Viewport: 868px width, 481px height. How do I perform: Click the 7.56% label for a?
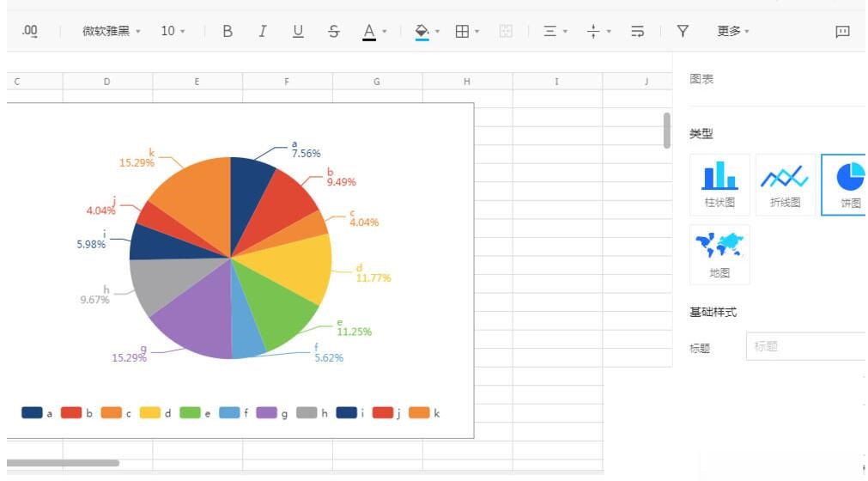click(307, 154)
